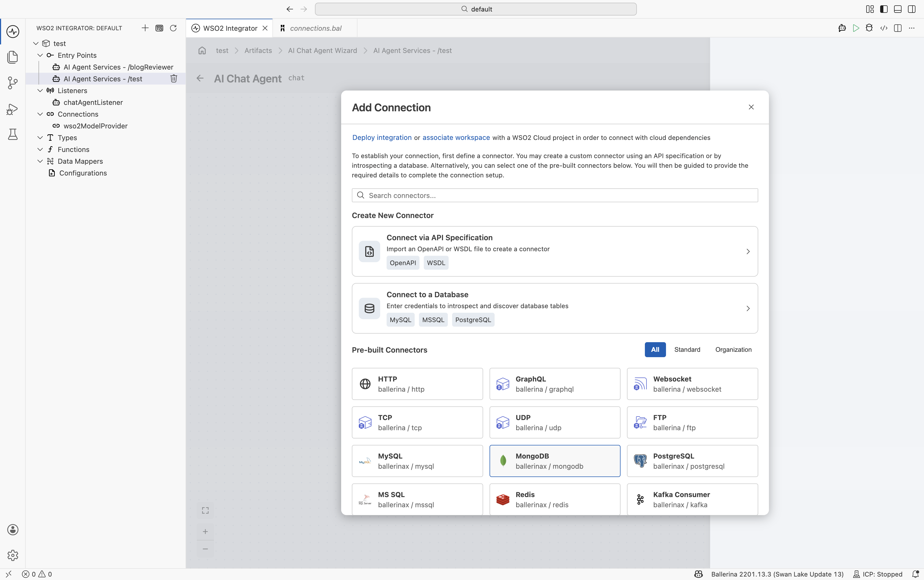The image size is (924, 580).
Task: Click the zoom out minus icon on canvas
Action: coord(205,549)
